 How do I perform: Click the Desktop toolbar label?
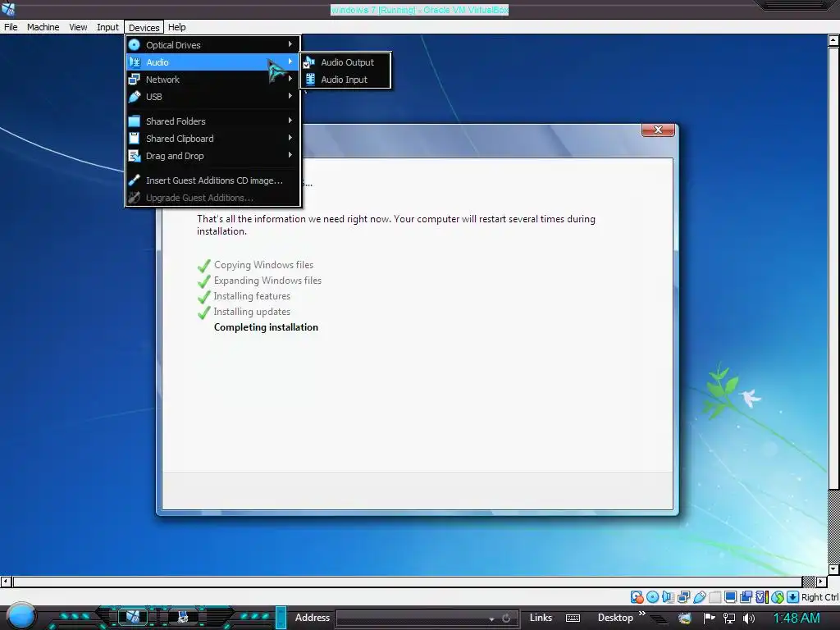click(615, 618)
